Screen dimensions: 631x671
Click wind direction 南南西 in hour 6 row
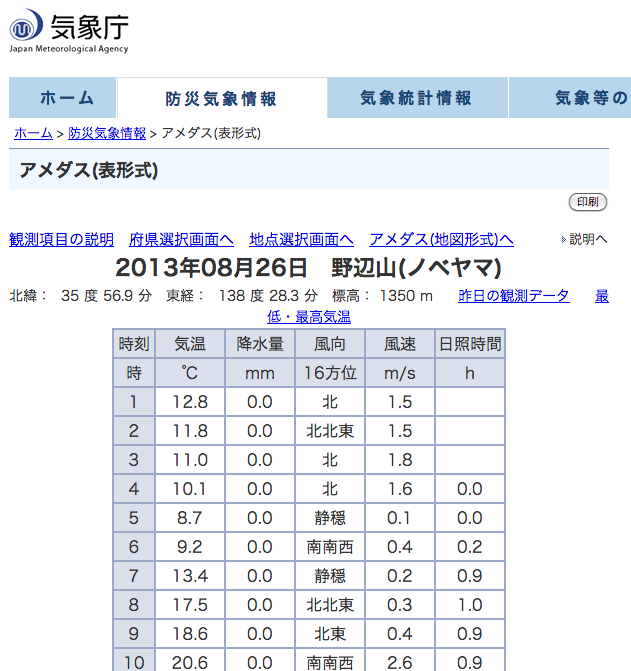(x=330, y=547)
